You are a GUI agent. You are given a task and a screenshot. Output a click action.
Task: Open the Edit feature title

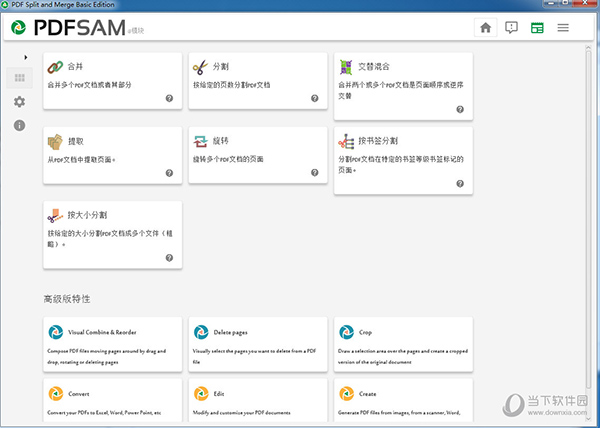point(218,394)
